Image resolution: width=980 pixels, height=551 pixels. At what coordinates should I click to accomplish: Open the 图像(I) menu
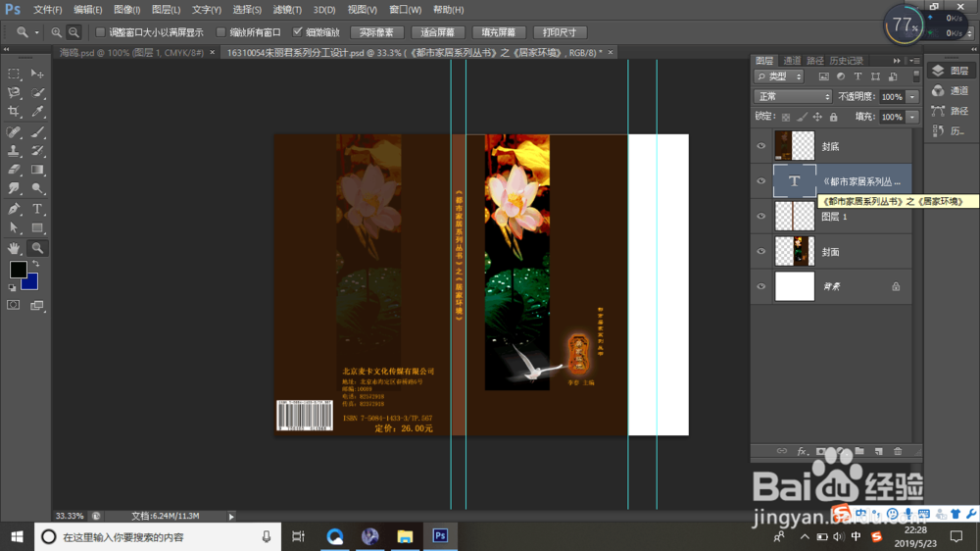click(x=126, y=10)
